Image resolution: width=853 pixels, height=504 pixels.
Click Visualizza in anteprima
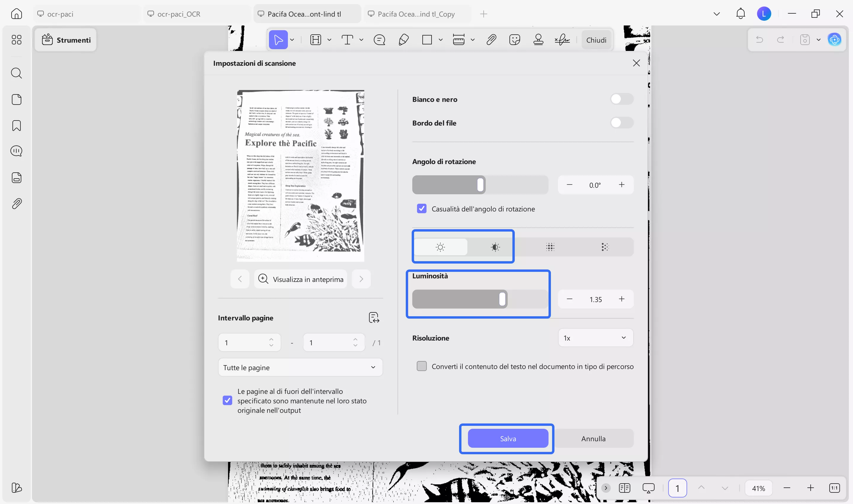click(x=300, y=279)
